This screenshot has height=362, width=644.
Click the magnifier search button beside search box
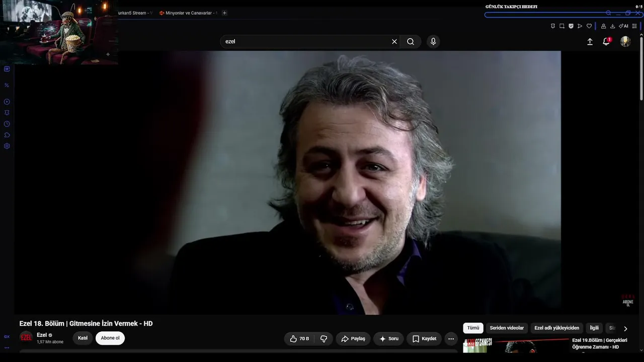(x=411, y=42)
